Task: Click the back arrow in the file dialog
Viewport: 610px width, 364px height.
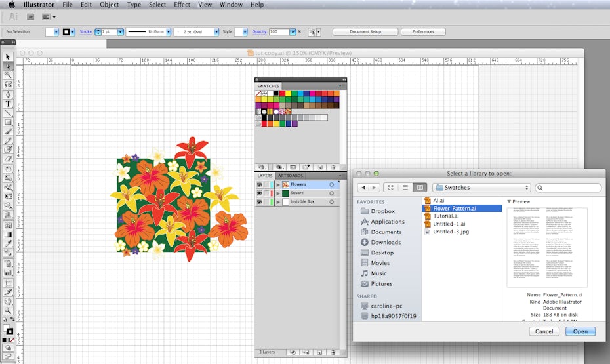Action: coord(363,188)
